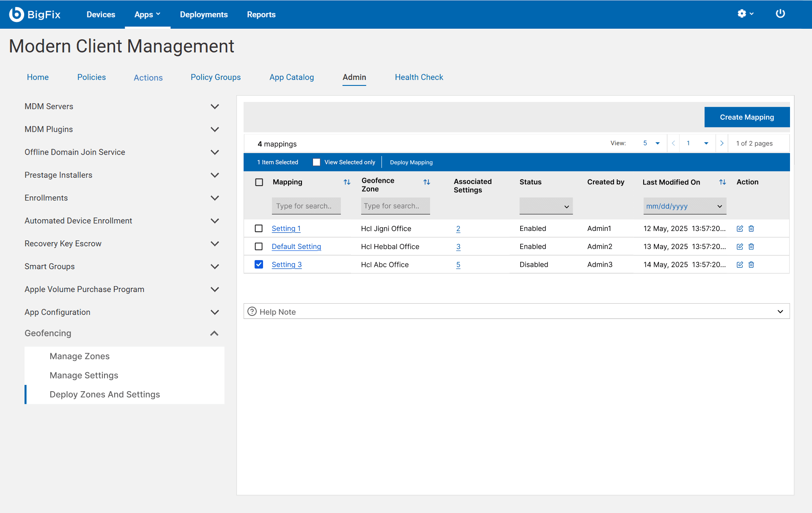Check the Setting 1 row checkbox

click(259, 228)
